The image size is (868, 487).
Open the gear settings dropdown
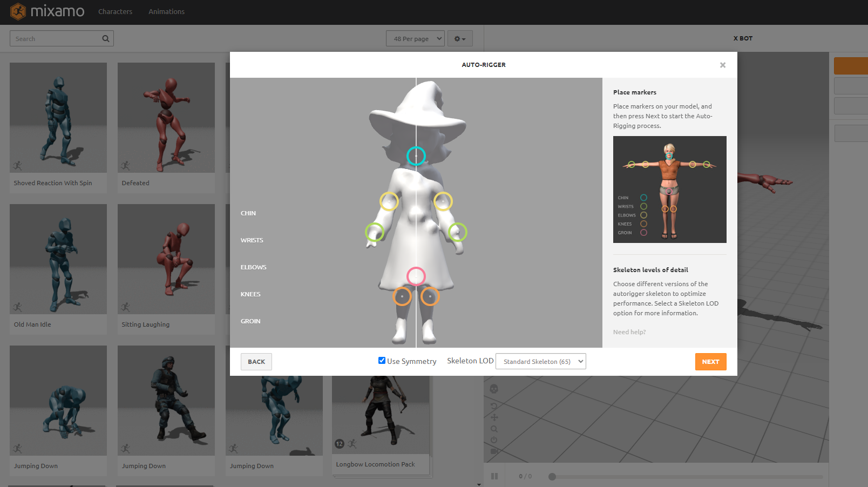(460, 38)
